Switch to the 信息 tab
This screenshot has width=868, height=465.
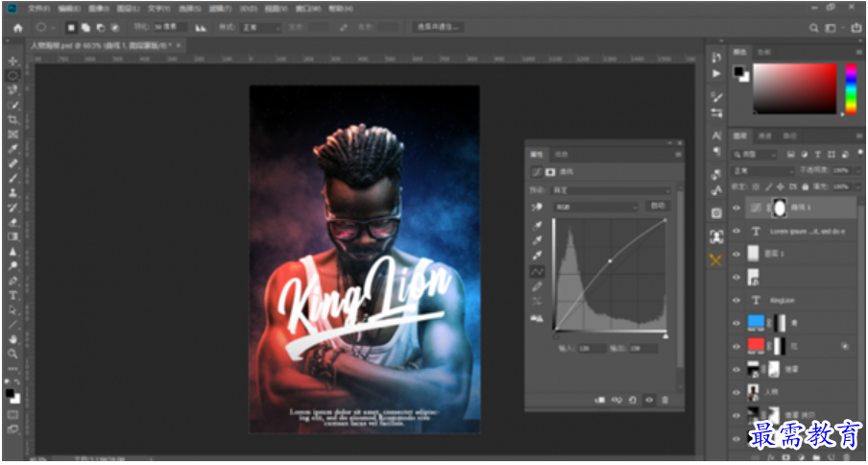[x=561, y=154]
